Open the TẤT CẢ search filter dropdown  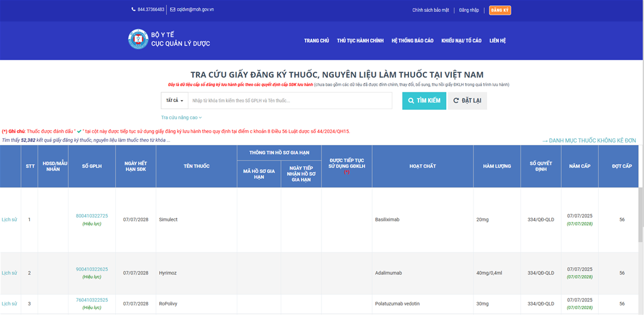174,101
